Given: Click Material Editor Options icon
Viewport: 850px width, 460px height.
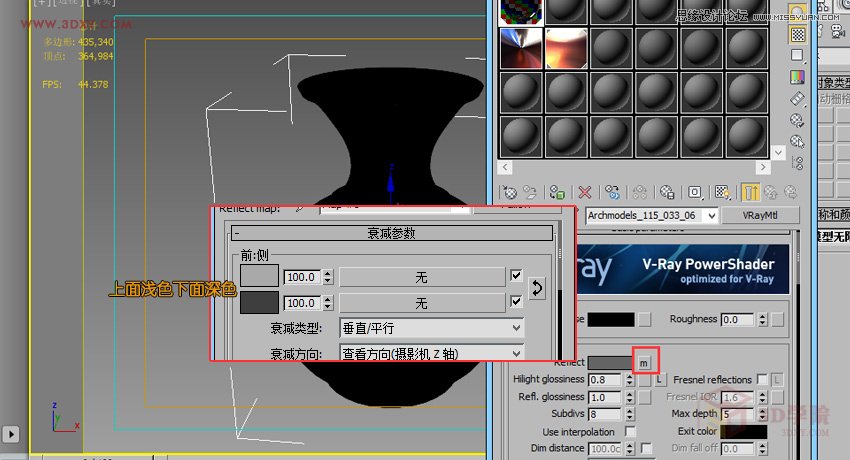Looking at the screenshot, I should tap(797, 120).
